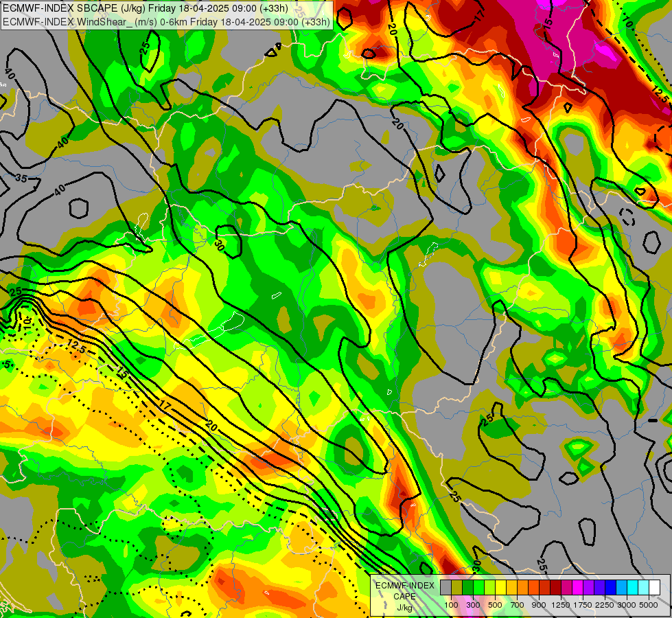Click the 3000 value in the legend scale
Viewport: 672px width, 618px height.
pyautogui.click(x=627, y=605)
